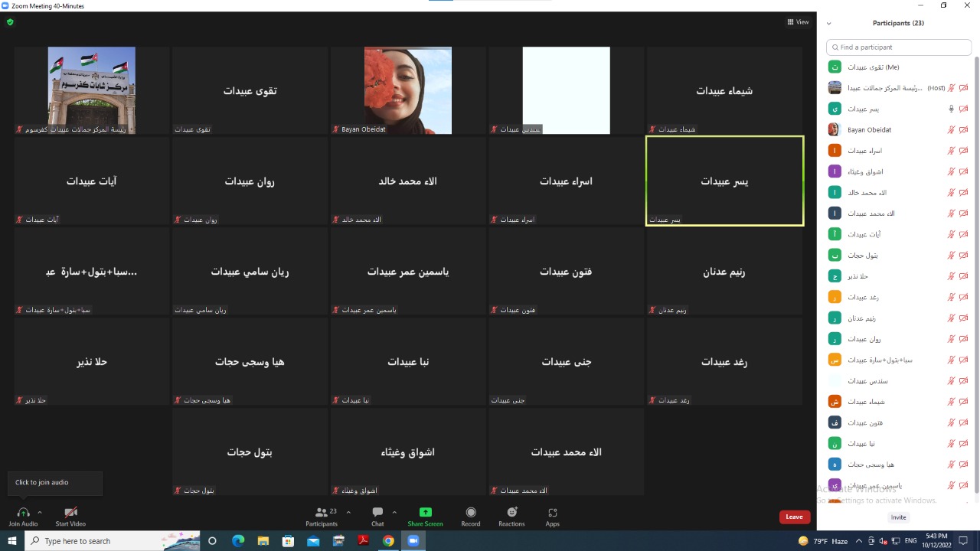Toggle Join Audio headphone button
980x551 pixels.
click(23, 513)
